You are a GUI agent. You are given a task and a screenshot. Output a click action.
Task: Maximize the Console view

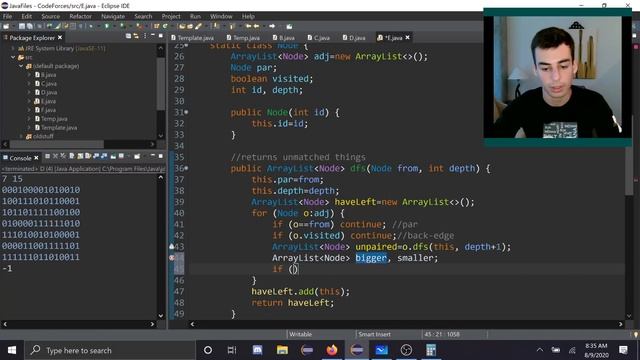pyautogui.click(x=160, y=156)
